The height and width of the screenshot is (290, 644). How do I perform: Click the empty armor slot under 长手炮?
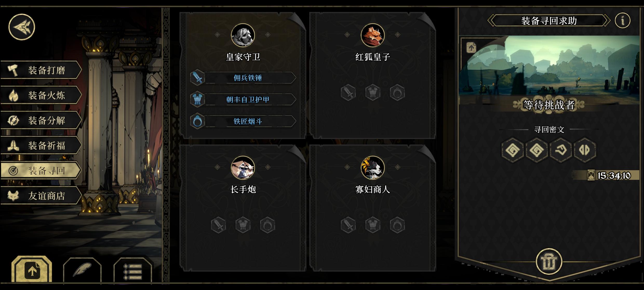coord(243,225)
